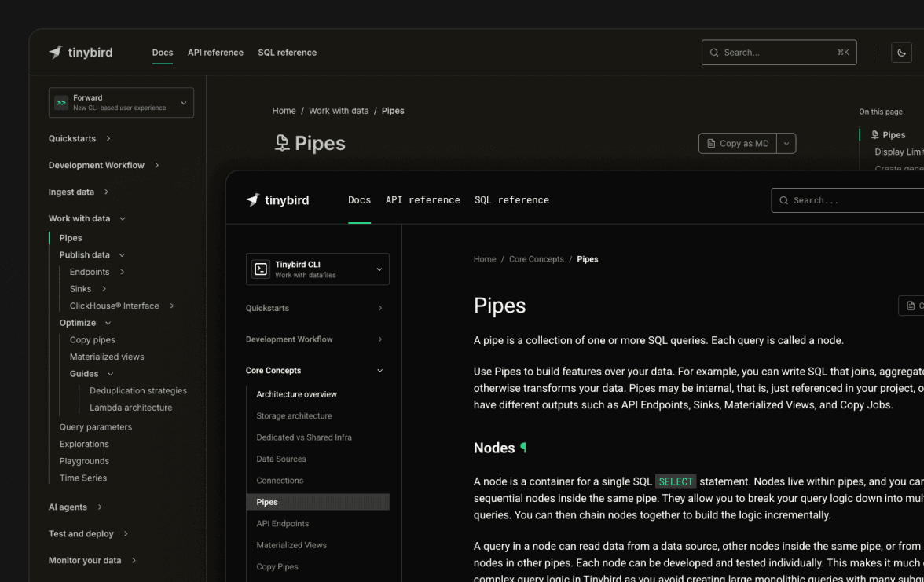The image size is (924, 582).
Task: Collapse Core Concepts section
Action: 380,371
